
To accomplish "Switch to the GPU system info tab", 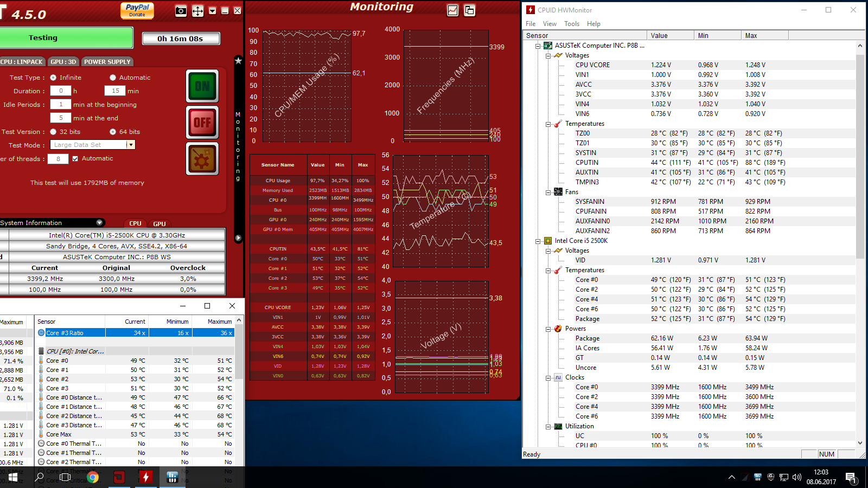I will (159, 223).
